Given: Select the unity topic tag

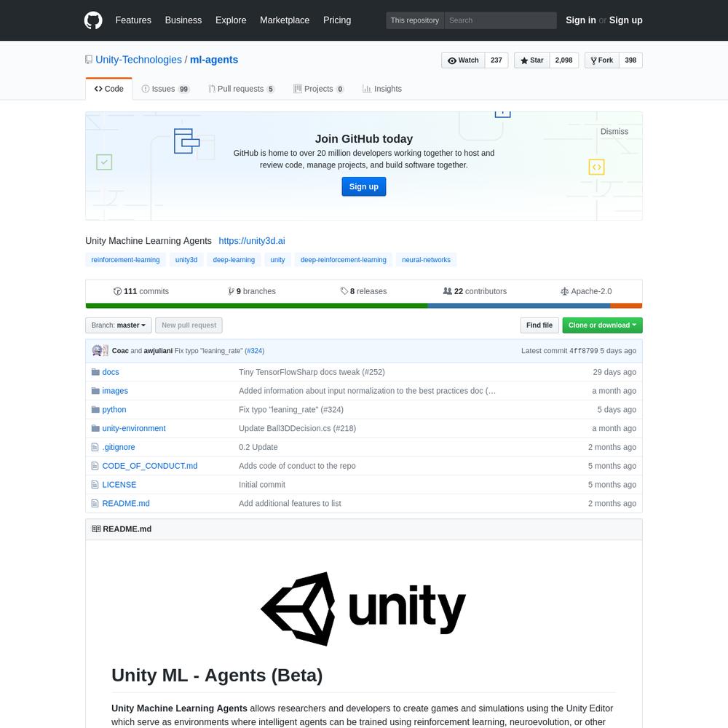Looking at the screenshot, I should pyautogui.click(x=277, y=260).
